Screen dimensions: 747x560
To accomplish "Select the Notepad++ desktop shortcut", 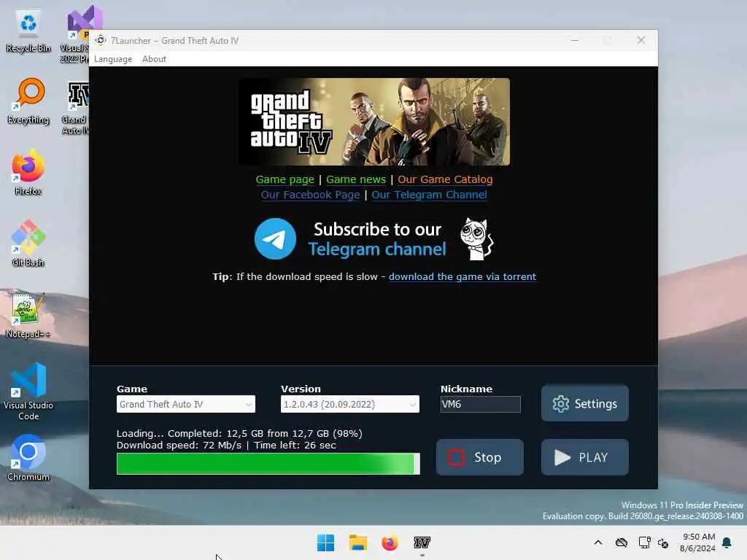I will pos(28,315).
